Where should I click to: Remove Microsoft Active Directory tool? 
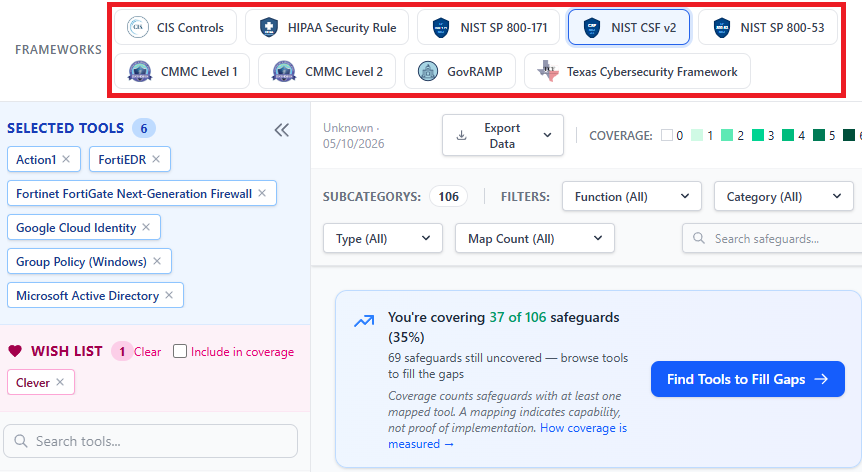coord(169,295)
